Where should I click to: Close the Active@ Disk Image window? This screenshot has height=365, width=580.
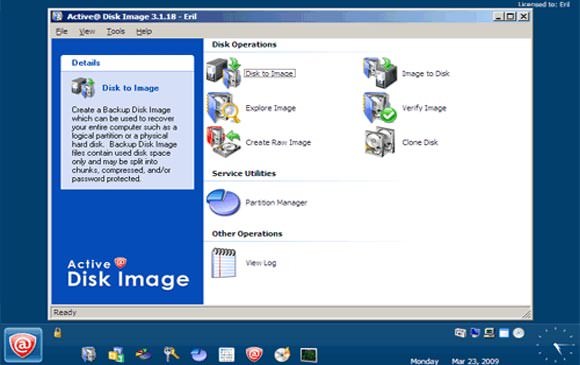pyautogui.click(x=524, y=16)
